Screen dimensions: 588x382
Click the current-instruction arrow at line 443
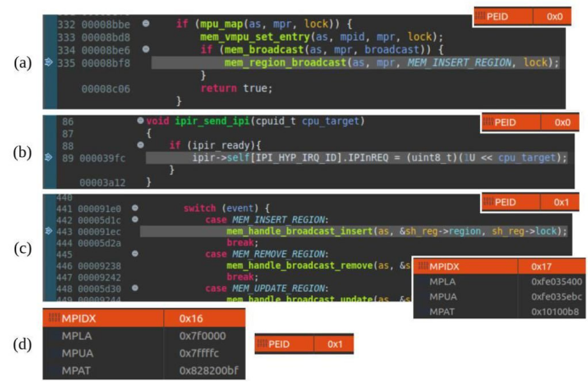coord(48,231)
